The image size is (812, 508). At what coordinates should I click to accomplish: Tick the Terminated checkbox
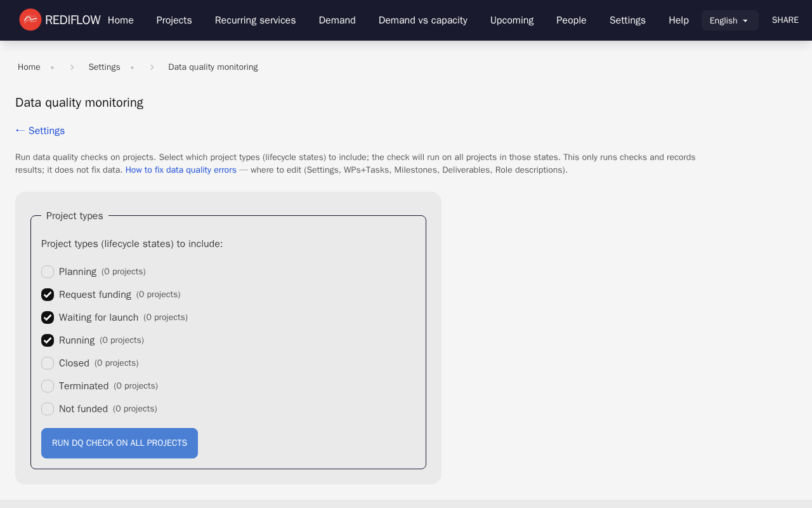coord(48,386)
